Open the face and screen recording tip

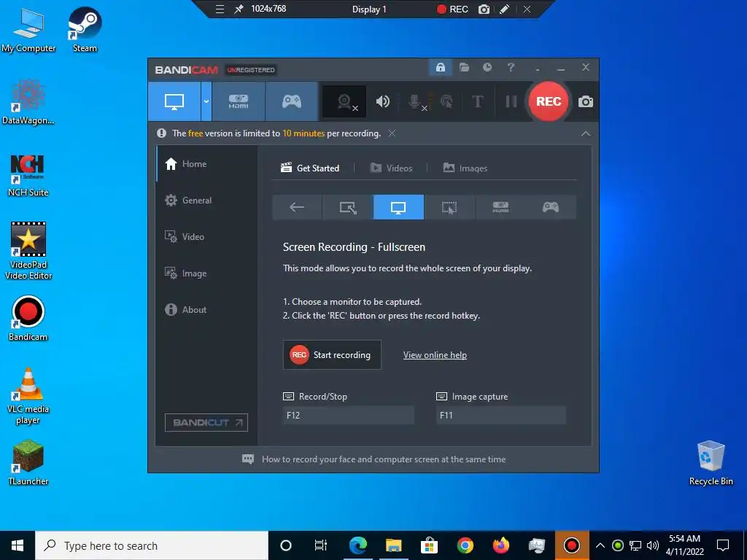pyautogui.click(x=374, y=459)
